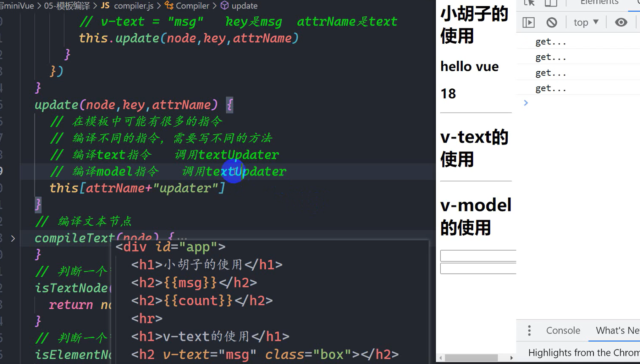Open the top frame context dropdown
This screenshot has height=364, width=640.
click(585, 22)
